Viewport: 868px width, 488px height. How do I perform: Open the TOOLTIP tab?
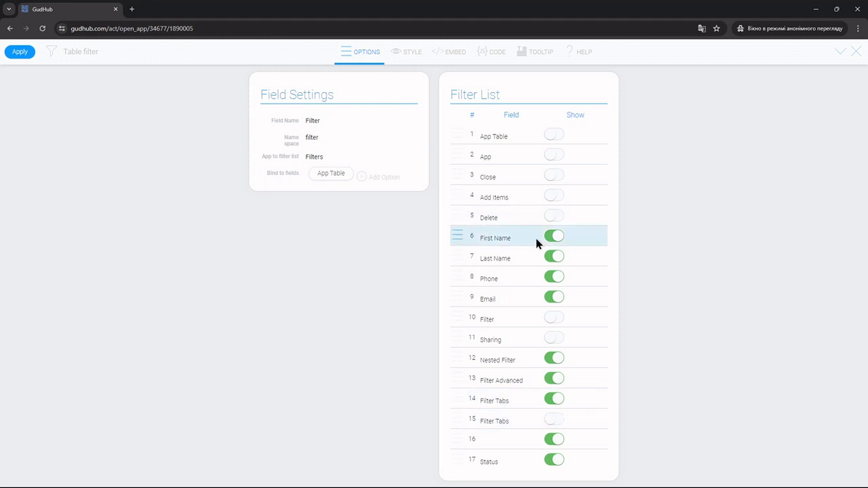535,52
